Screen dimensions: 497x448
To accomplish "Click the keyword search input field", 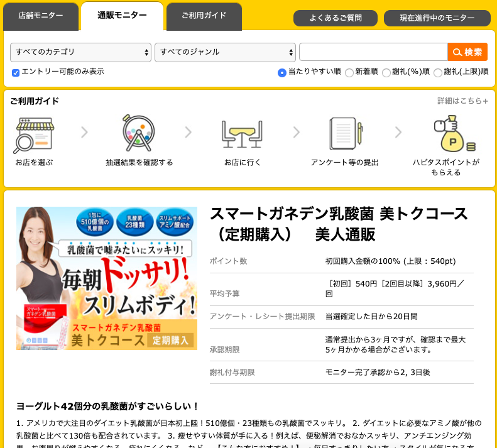I will (x=373, y=52).
